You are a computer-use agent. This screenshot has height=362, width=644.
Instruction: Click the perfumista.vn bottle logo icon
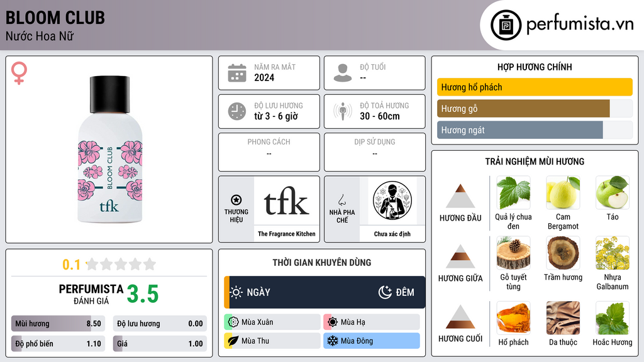point(506,25)
